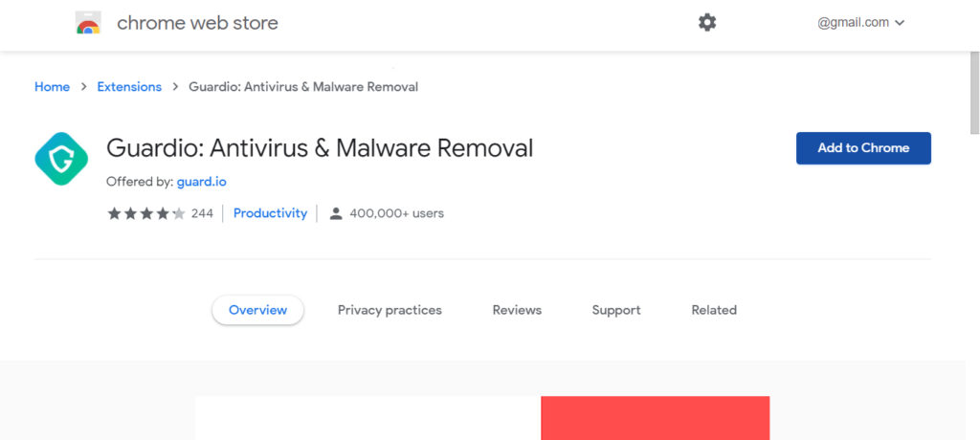Open the Reviews tab
The width and height of the screenshot is (980, 440).
[x=517, y=310]
